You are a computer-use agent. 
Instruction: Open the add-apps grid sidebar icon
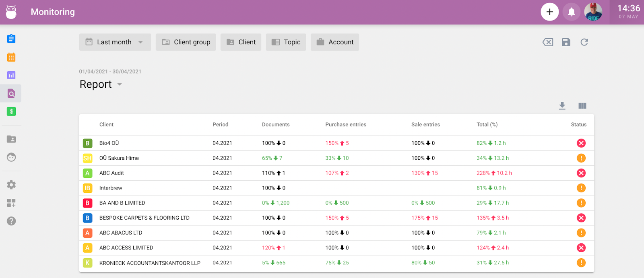(x=11, y=203)
